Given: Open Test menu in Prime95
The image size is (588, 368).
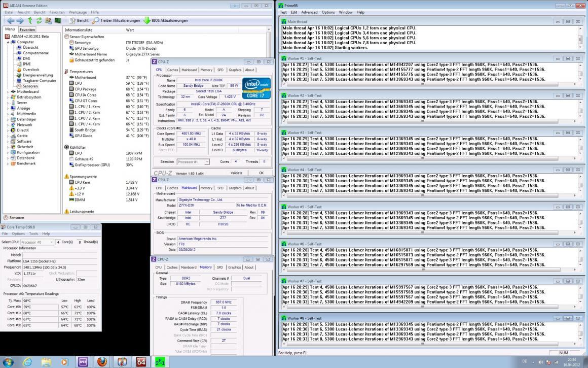Looking at the screenshot, I should click(283, 12).
